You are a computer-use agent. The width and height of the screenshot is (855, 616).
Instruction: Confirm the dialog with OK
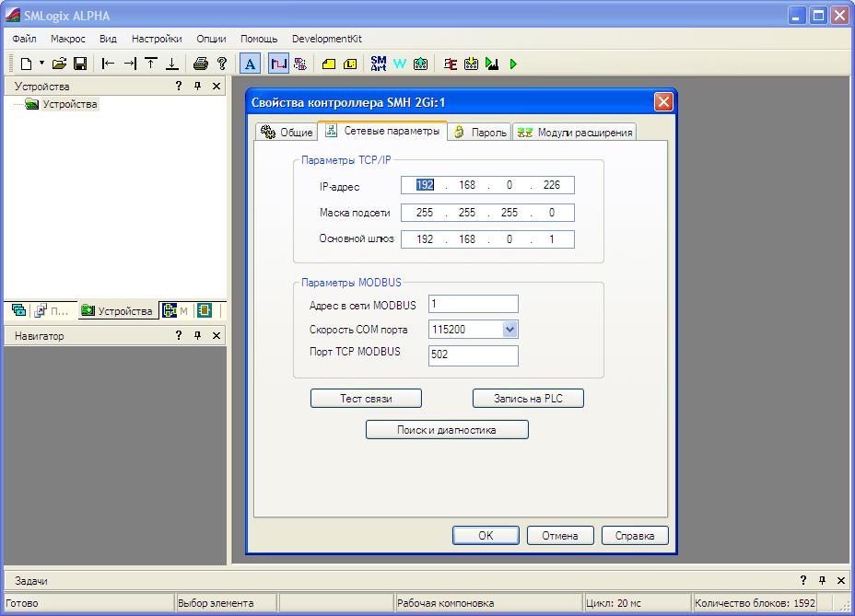[486, 535]
